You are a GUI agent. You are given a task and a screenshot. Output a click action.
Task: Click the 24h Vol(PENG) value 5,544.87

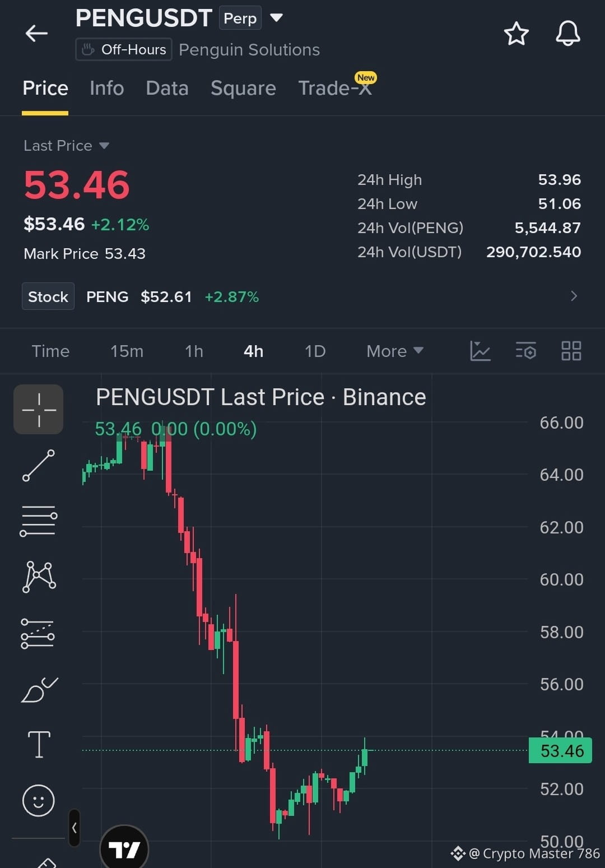point(547,228)
